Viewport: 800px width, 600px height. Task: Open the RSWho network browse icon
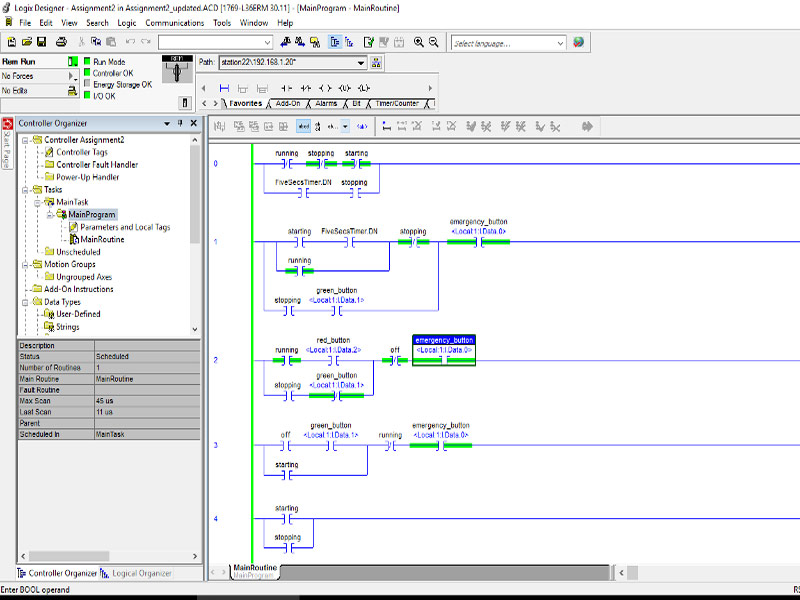(x=377, y=63)
